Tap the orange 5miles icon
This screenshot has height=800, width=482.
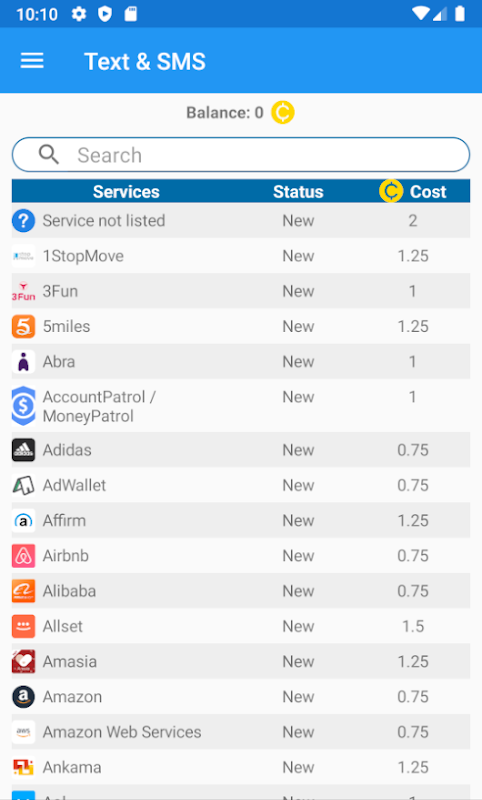tap(23, 327)
